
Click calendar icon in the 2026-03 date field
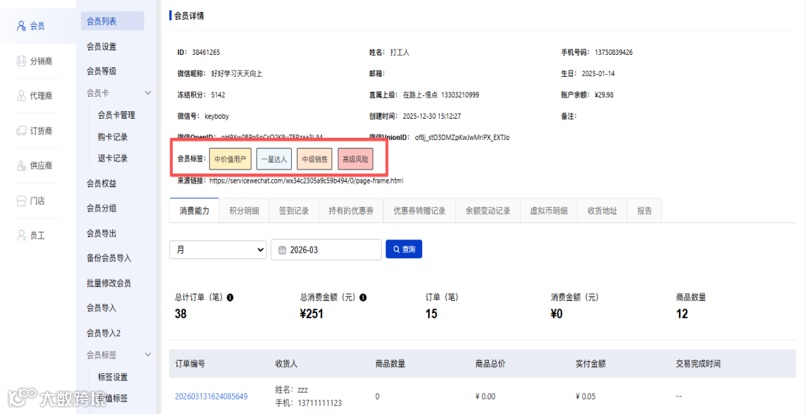[281, 250]
